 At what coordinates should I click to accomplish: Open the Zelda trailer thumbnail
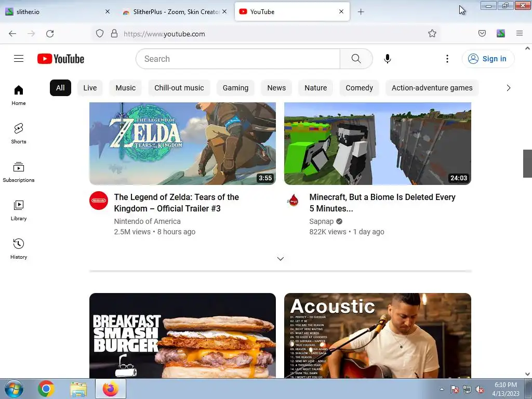[x=182, y=143]
